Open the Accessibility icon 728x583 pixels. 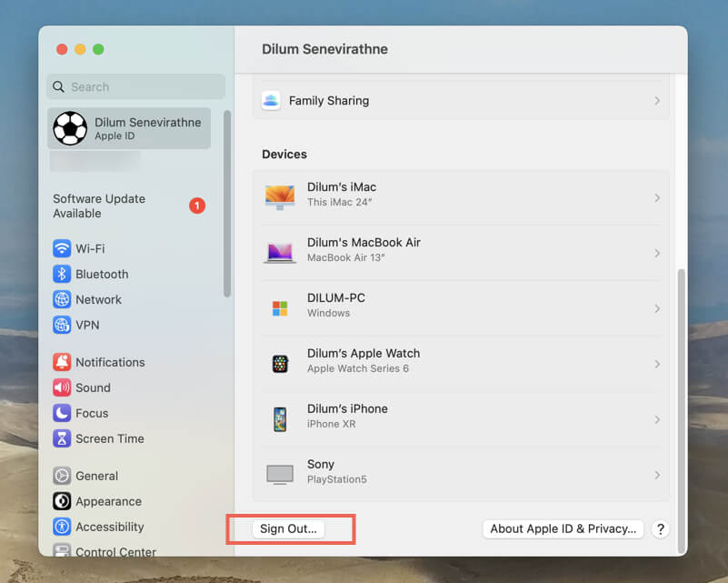(x=62, y=527)
